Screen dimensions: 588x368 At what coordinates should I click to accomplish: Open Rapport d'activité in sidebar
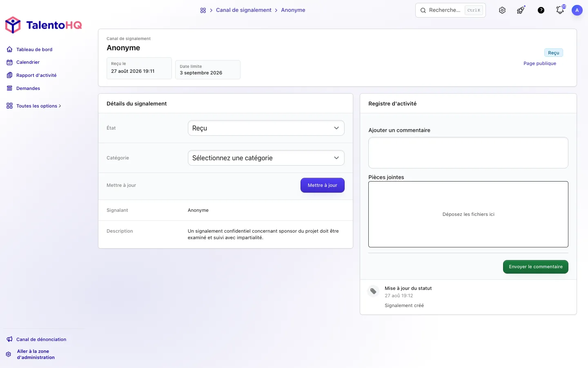pyautogui.click(x=36, y=75)
